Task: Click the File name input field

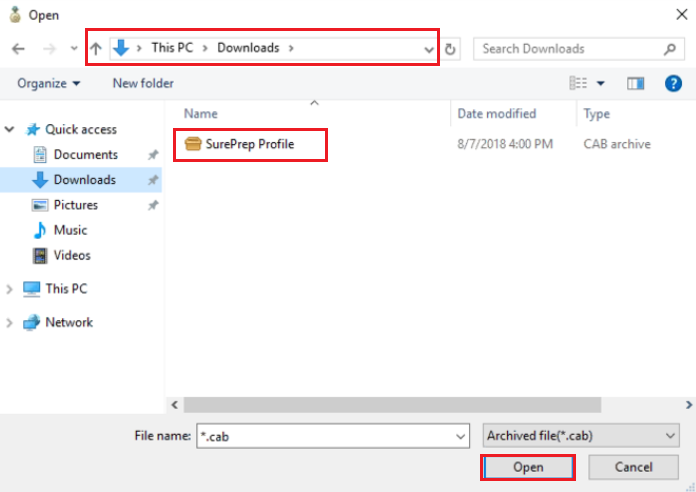Action: click(x=333, y=436)
